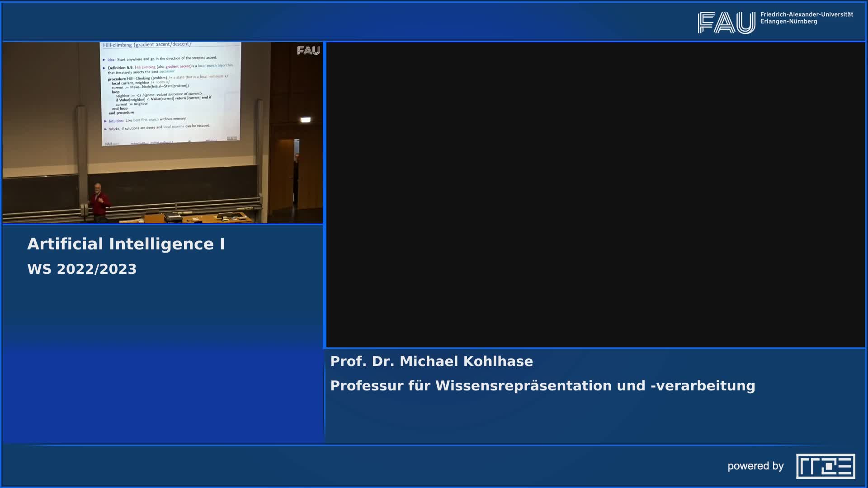The height and width of the screenshot is (488, 868).
Task: Click the empty black presentation panel
Action: coord(595,194)
